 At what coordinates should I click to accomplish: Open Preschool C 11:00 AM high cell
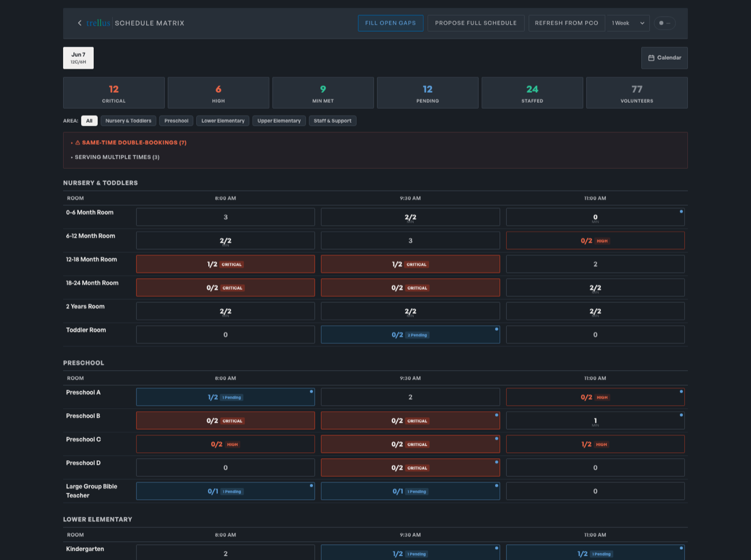click(595, 445)
